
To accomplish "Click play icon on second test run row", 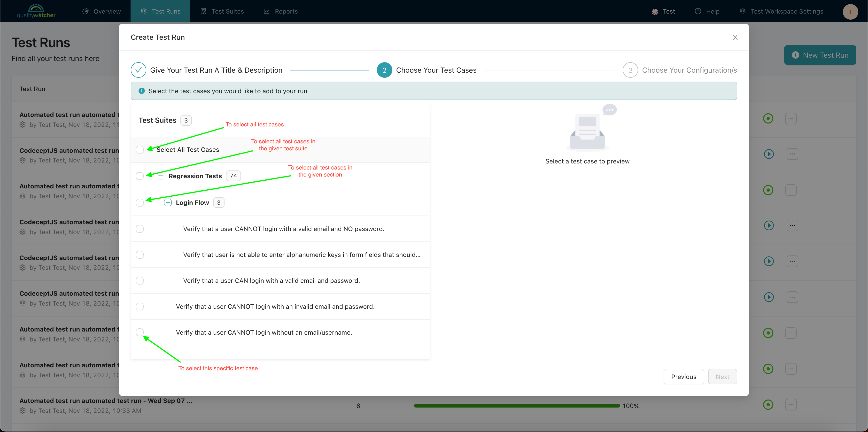I will pos(769,154).
